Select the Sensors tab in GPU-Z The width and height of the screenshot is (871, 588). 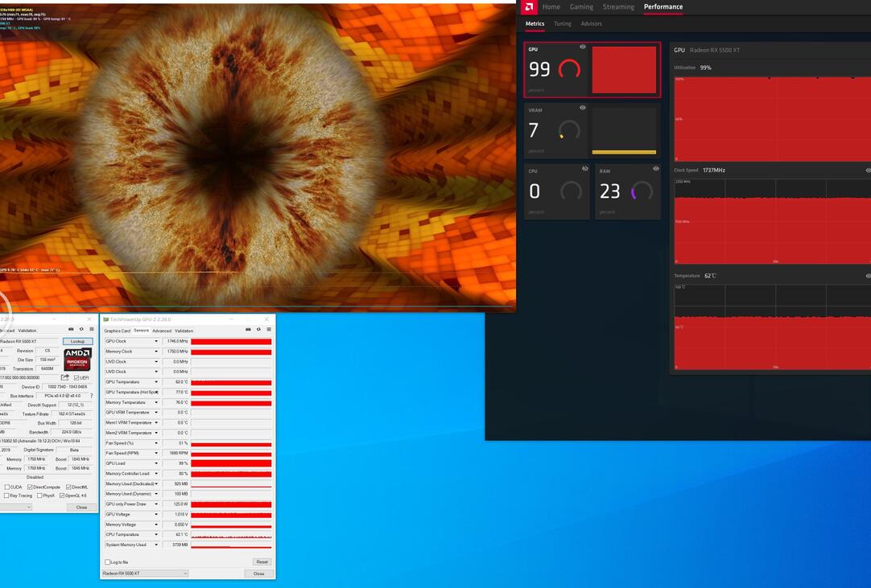click(141, 331)
